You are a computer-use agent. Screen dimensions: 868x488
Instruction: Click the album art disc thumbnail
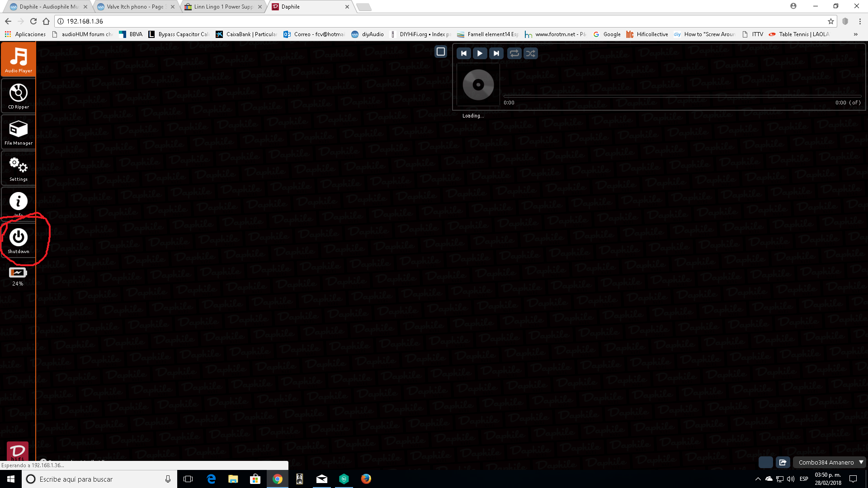(x=478, y=85)
